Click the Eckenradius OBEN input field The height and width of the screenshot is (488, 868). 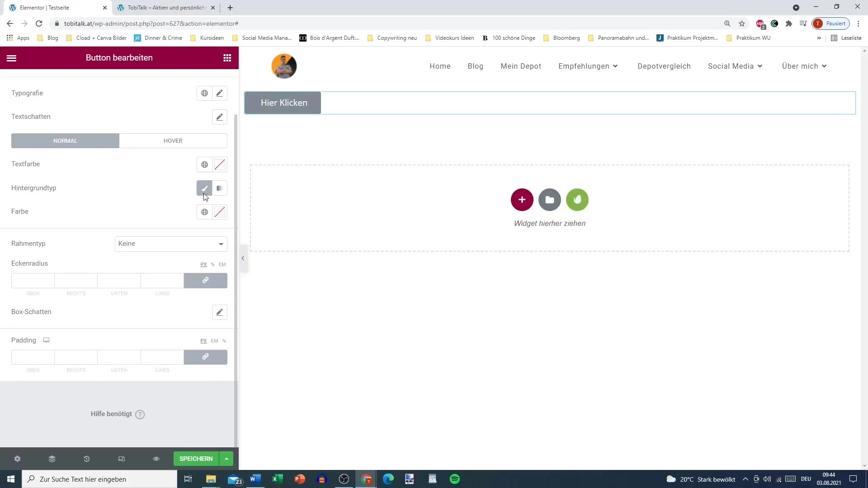[x=33, y=281]
